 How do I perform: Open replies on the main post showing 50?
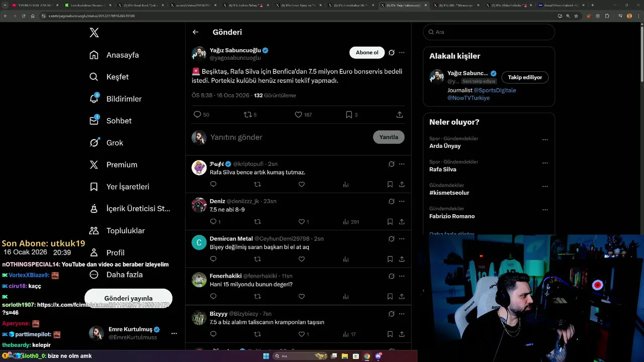[x=201, y=115]
